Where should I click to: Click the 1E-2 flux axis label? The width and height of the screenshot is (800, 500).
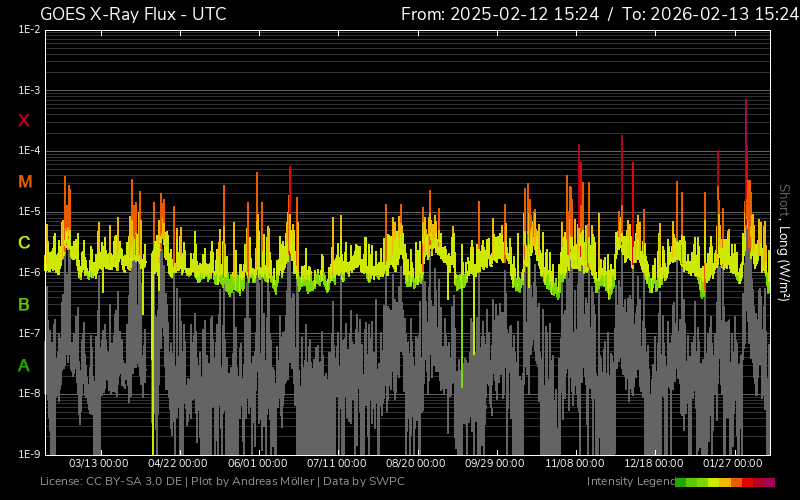click(29, 30)
